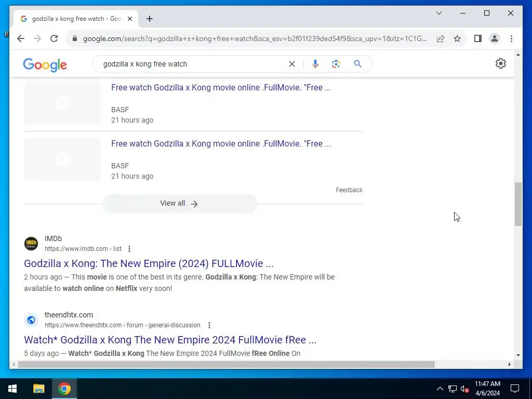Open the Chrome side panel
This screenshot has height=399, width=532.
(478, 38)
